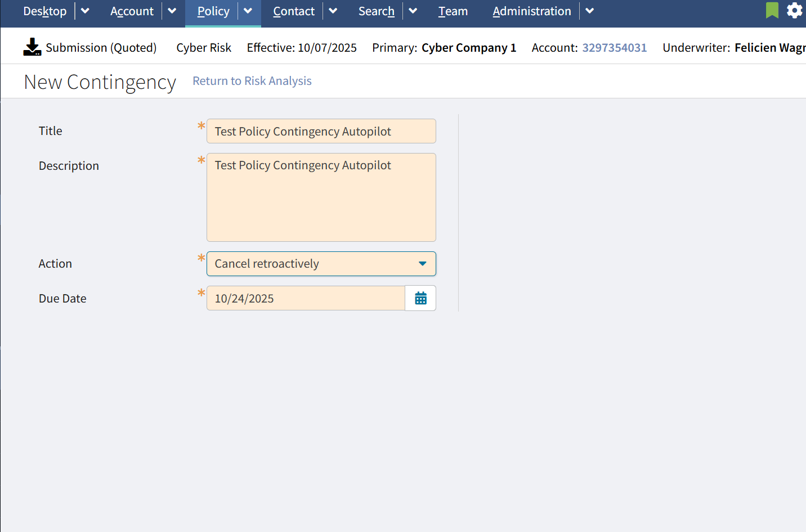Click the Due Date input showing 10/24/2025
Image resolution: width=806 pixels, height=532 pixels.
coord(306,298)
